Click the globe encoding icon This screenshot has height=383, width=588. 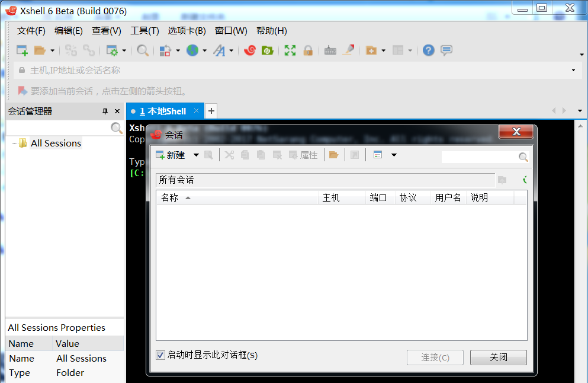tap(192, 50)
